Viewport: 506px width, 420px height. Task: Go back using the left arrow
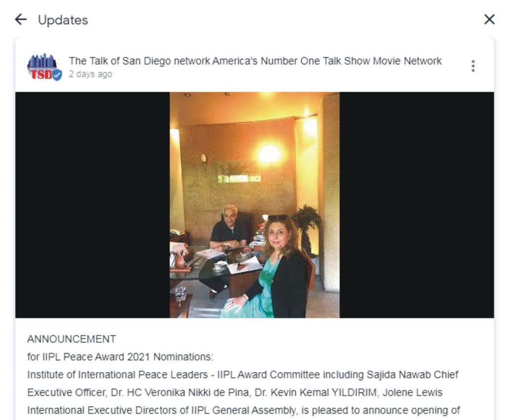pyautogui.click(x=21, y=20)
